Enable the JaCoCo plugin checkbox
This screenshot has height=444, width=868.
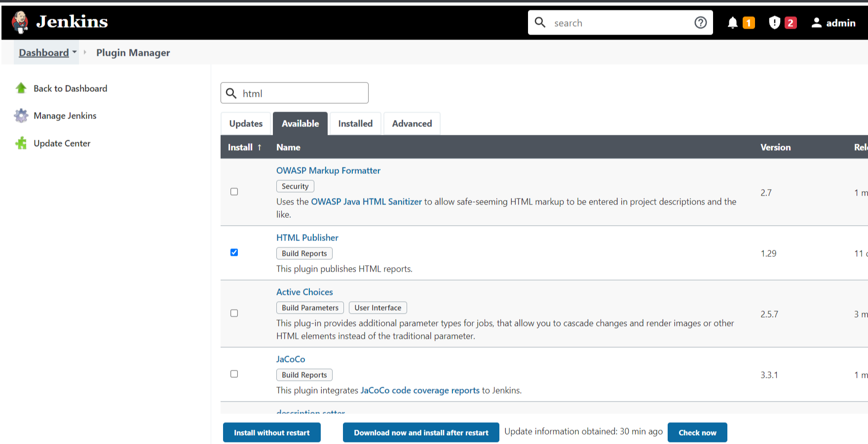point(234,374)
